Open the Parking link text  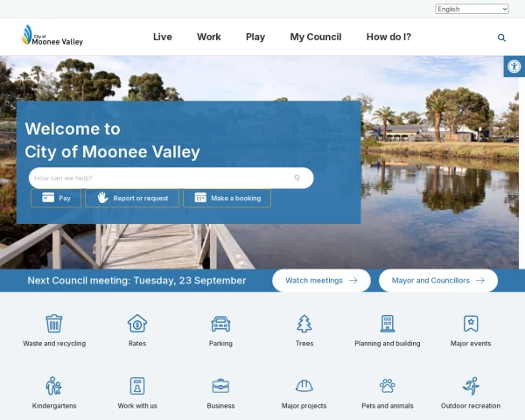click(220, 343)
